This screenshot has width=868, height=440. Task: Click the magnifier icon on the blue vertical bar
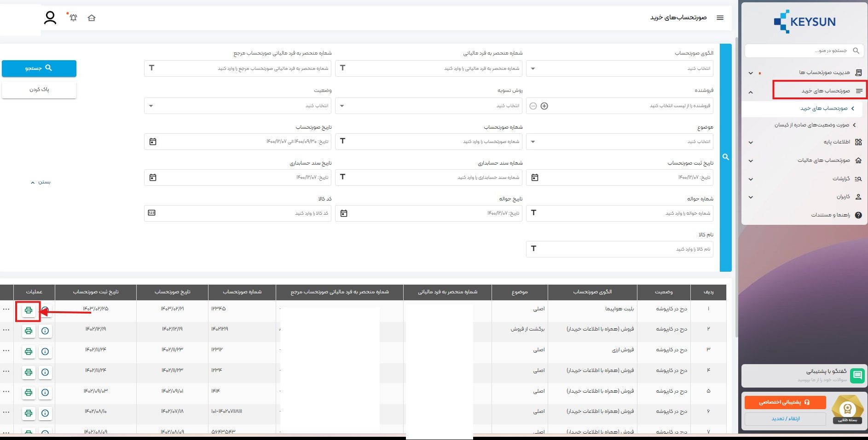coord(726,157)
